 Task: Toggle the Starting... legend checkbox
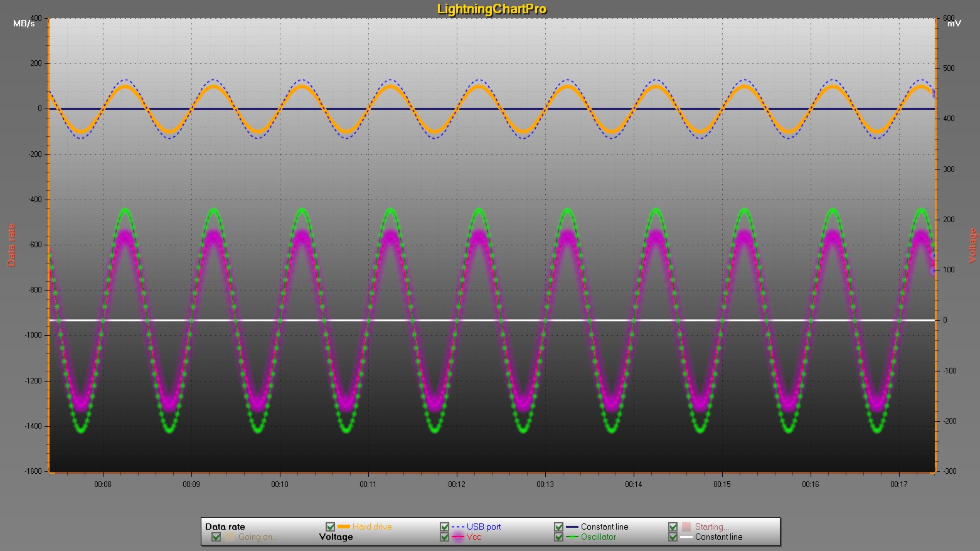pos(673,527)
